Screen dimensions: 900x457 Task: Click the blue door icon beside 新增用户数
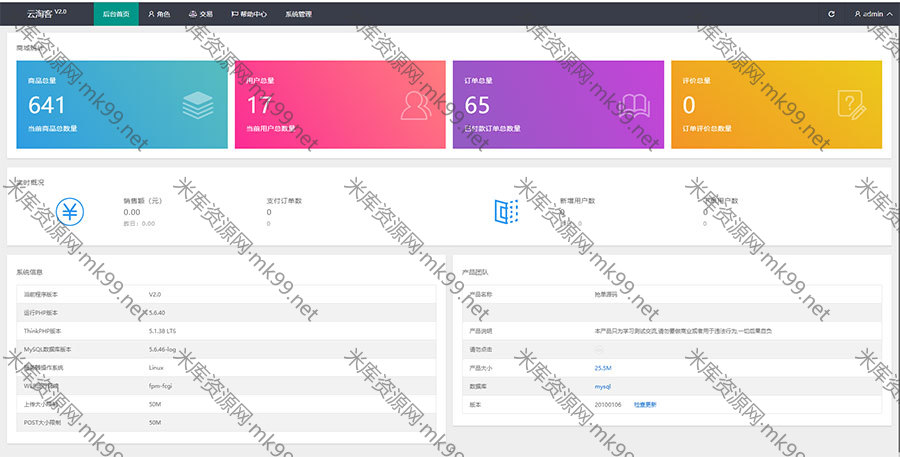pos(506,212)
